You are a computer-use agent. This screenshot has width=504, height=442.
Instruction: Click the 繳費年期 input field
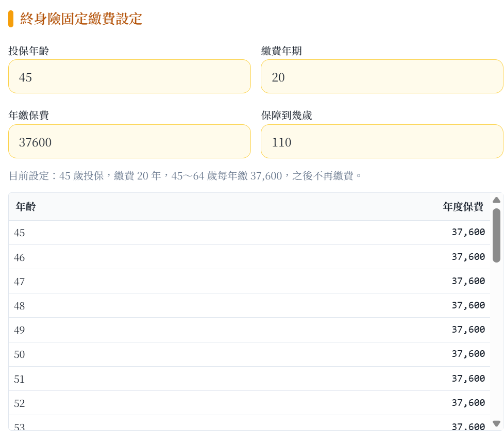coord(382,76)
